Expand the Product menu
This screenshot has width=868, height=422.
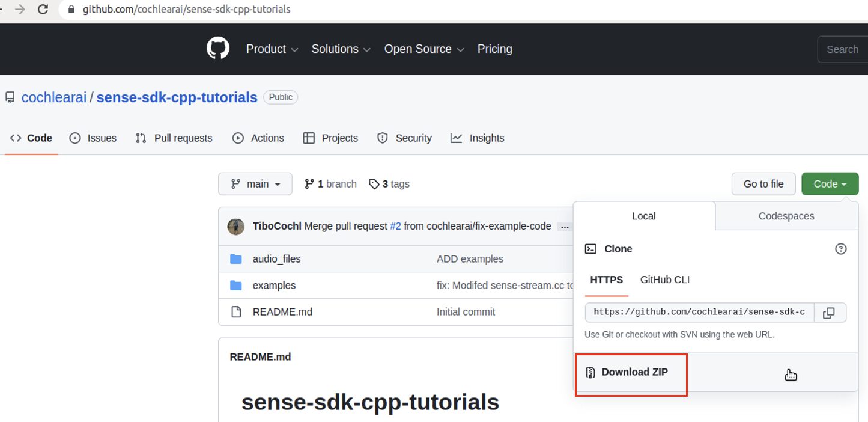click(x=272, y=49)
